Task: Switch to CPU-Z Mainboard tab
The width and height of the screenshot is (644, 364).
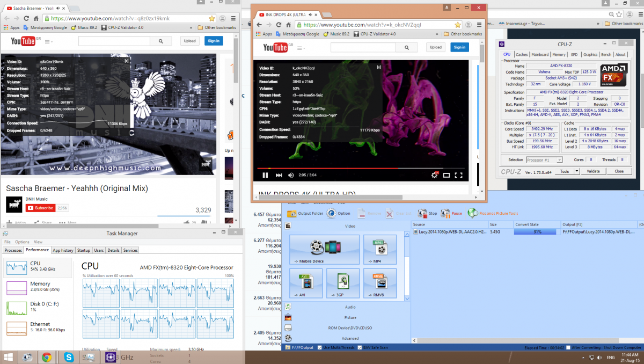Action: coord(540,54)
